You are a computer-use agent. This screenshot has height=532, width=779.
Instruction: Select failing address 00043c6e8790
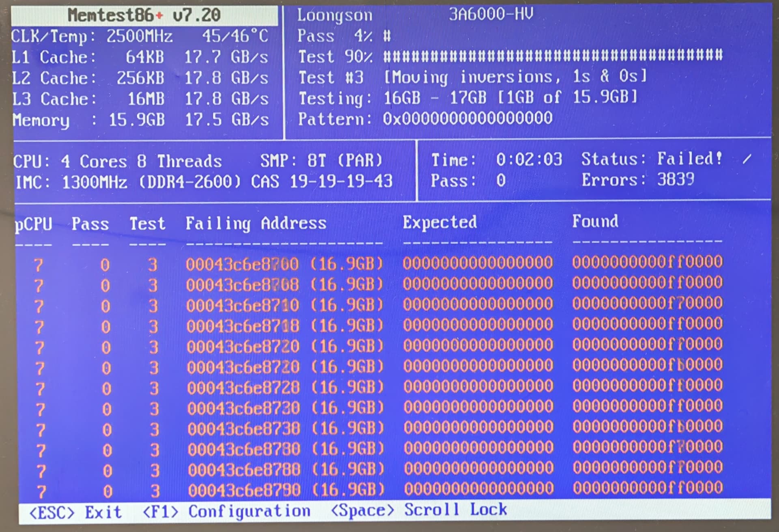click(244, 491)
